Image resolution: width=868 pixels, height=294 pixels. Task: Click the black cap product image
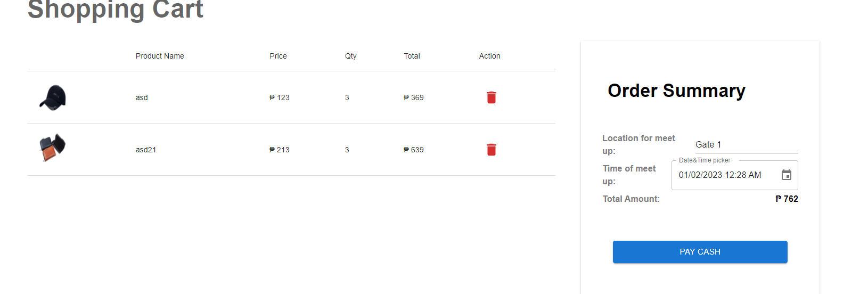[53, 97]
